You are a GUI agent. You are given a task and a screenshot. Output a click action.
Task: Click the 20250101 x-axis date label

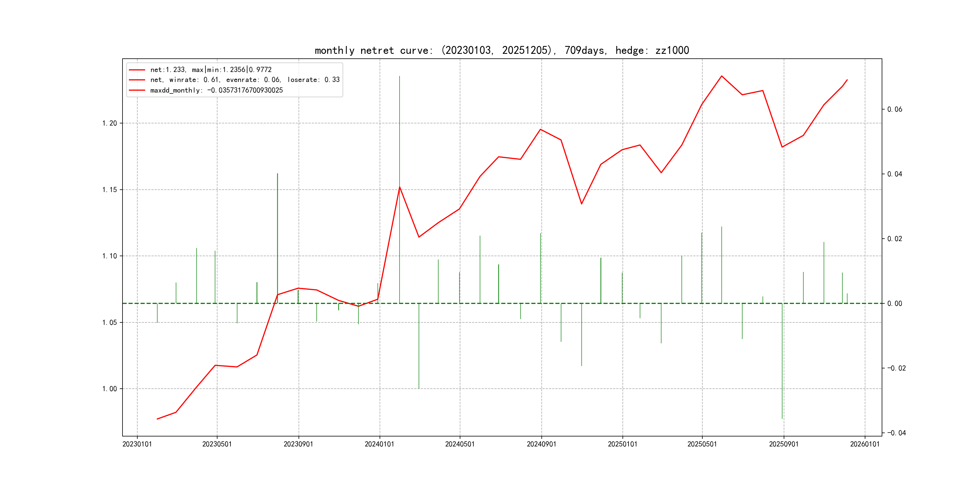pyautogui.click(x=622, y=444)
